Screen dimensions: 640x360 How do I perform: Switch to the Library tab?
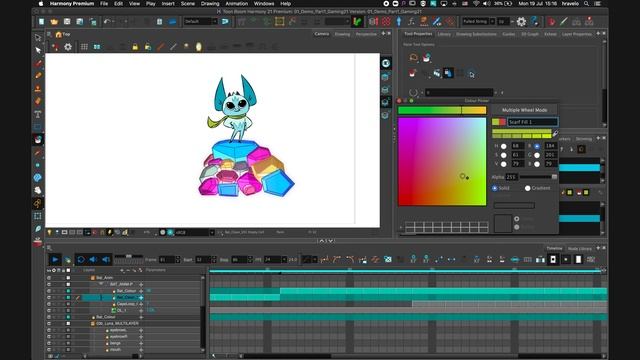pos(444,34)
